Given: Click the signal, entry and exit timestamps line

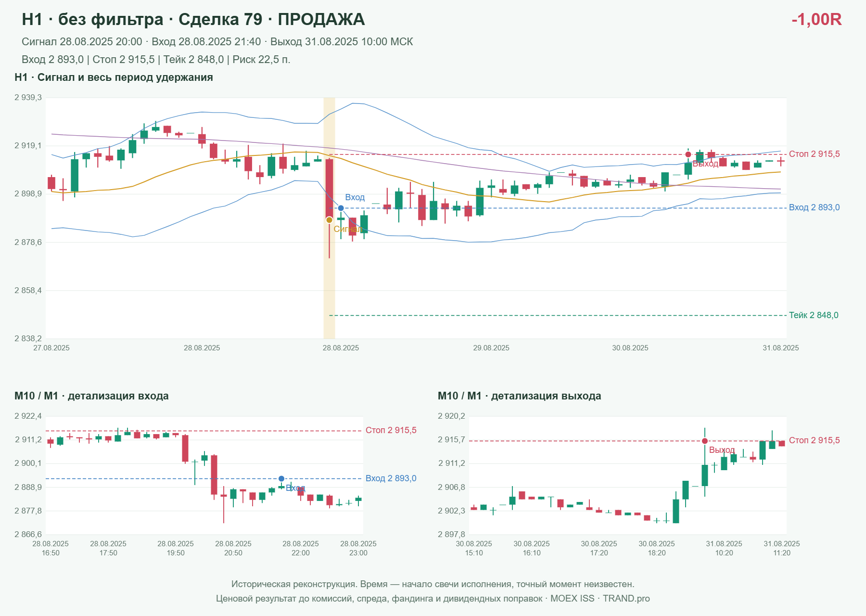Looking at the screenshot, I should pos(217,42).
